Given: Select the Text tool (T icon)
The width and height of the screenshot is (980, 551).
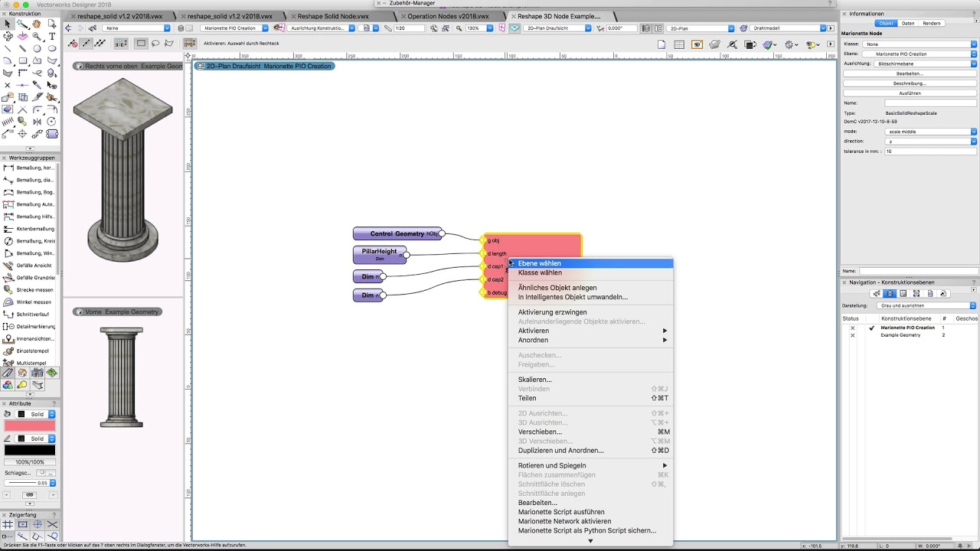Looking at the screenshot, I should pyautogui.click(x=51, y=36).
